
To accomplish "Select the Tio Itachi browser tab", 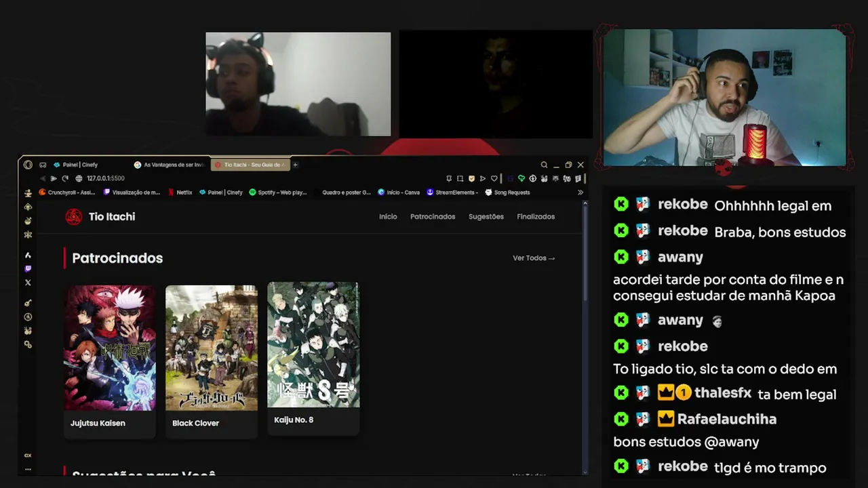I will tap(250, 165).
